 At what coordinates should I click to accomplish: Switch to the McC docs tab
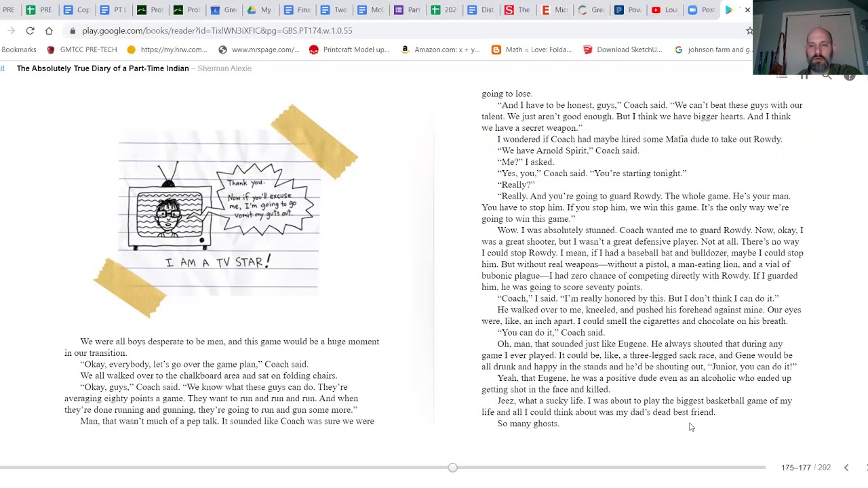tap(370, 10)
